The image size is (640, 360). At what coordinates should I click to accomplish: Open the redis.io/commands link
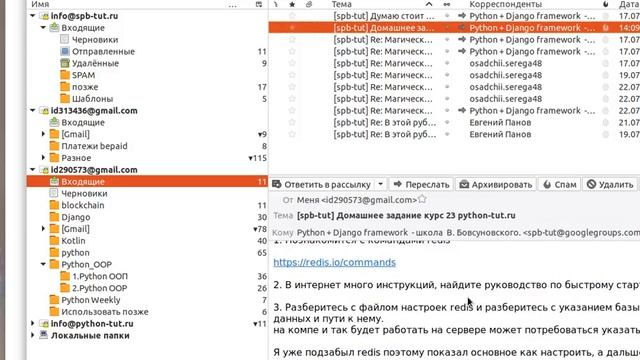pos(334,262)
